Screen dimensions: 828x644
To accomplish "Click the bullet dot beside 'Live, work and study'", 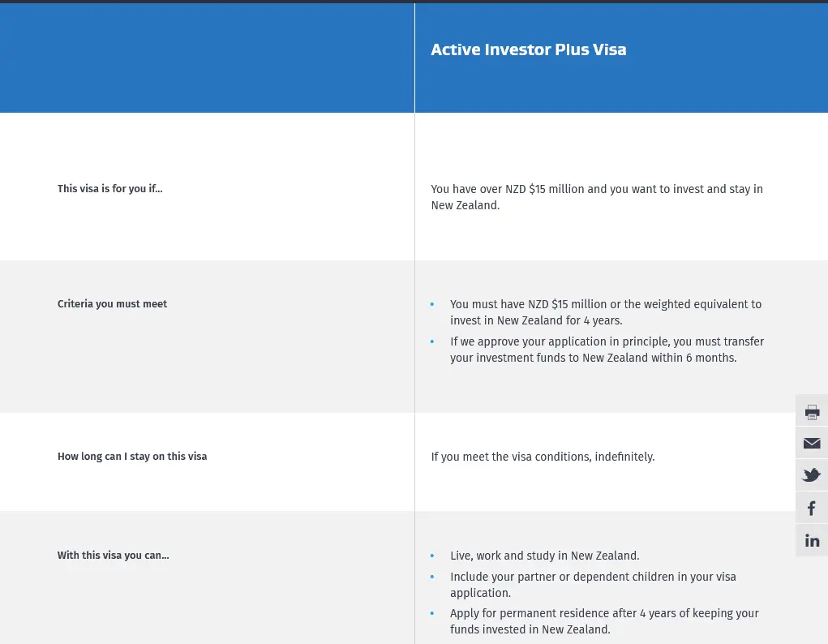I will pos(432,556).
